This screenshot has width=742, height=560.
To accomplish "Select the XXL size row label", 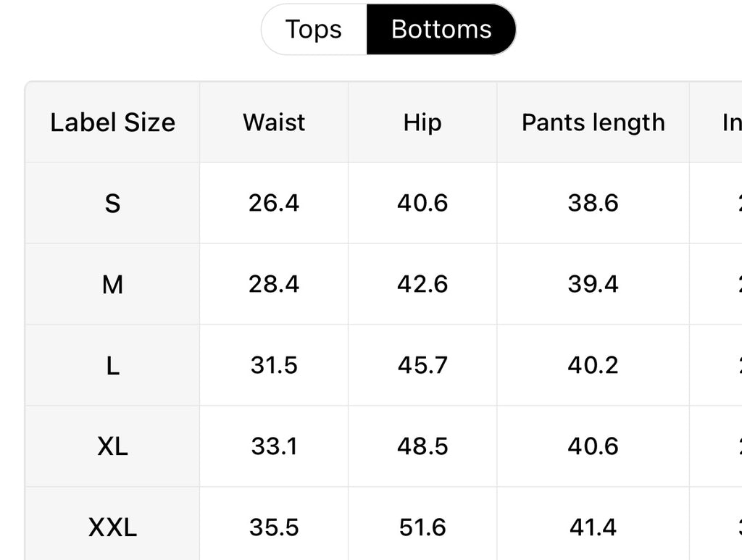I will point(112,527).
